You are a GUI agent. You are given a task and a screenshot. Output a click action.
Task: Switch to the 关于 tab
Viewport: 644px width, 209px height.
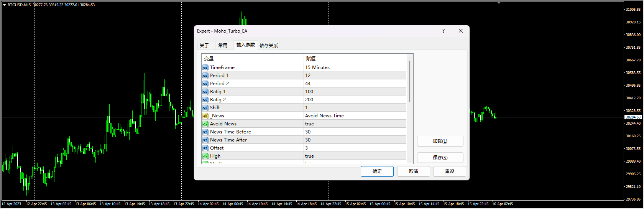click(x=204, y=46)
